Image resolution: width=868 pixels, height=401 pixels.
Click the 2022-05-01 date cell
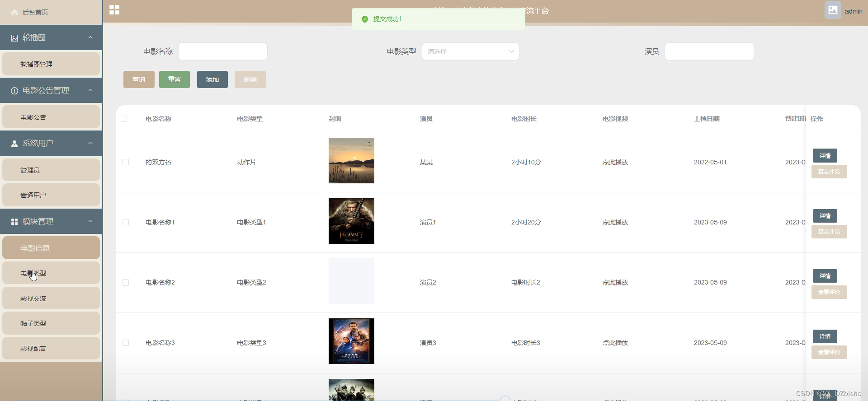coord(710,162)
